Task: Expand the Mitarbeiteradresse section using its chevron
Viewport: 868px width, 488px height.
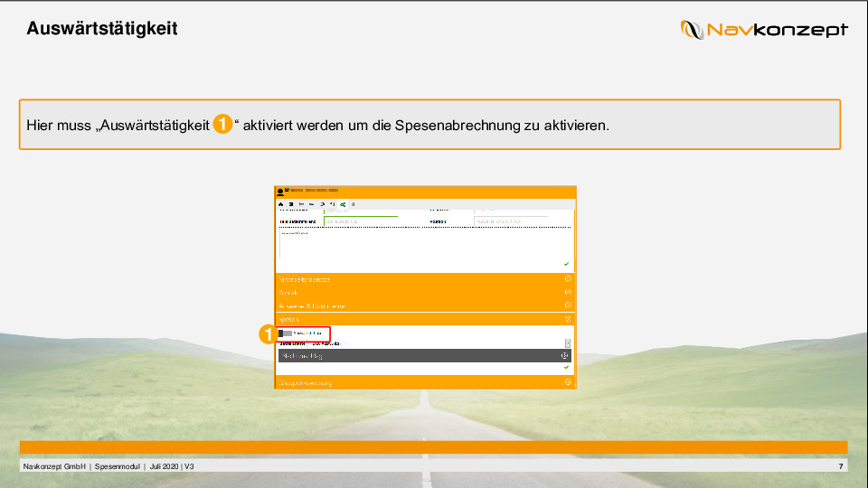Action: (567, 279)
